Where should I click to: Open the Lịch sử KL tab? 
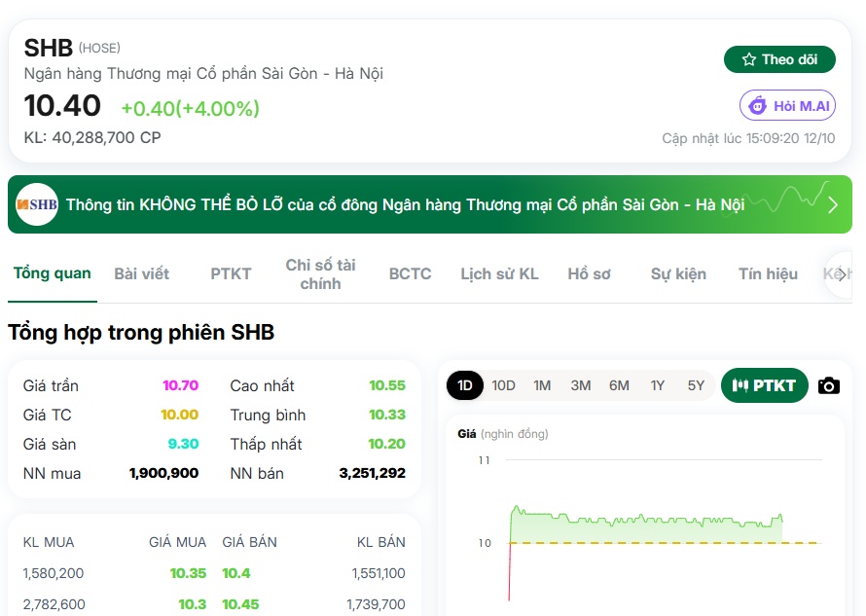(500, 274)
